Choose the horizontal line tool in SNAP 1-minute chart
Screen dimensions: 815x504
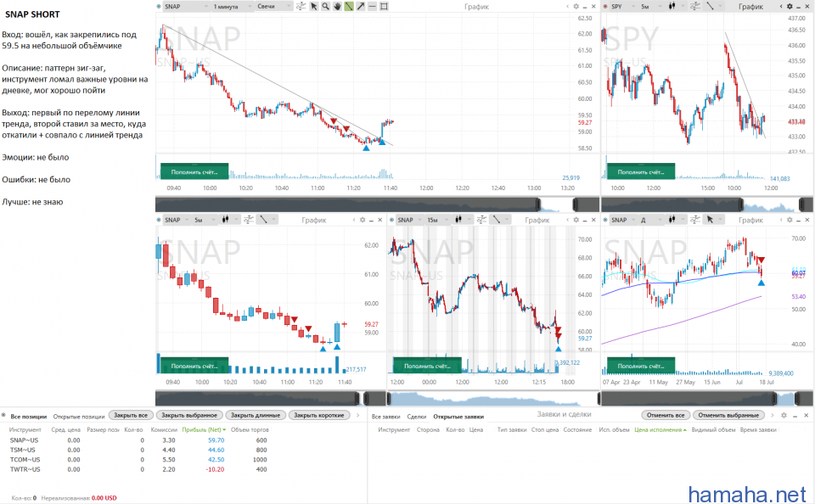[x=372, y=6]
